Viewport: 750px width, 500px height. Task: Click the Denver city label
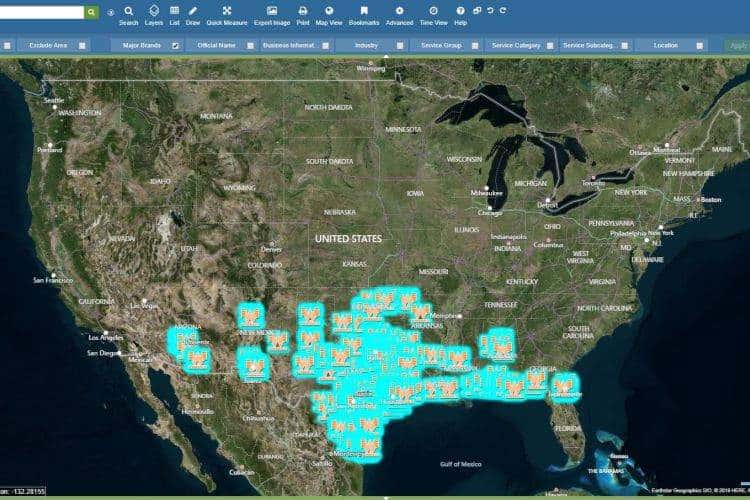point(271,249)
